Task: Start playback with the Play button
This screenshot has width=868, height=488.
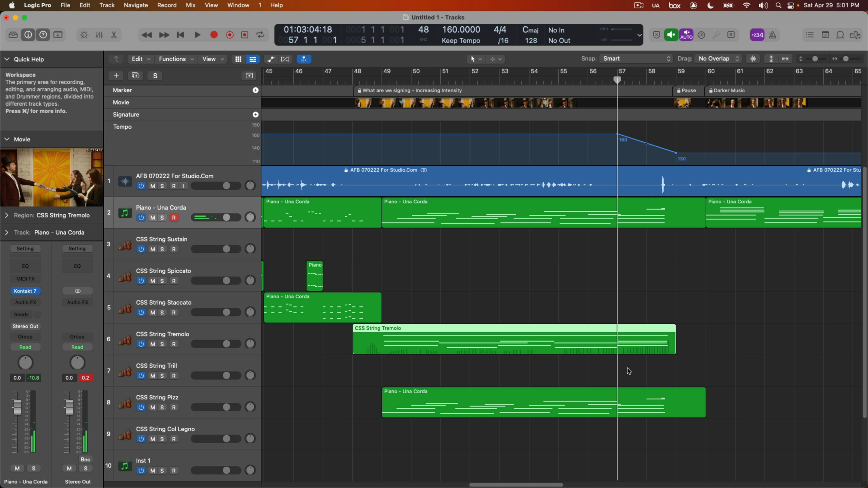Action: click(x=198, y=35)
